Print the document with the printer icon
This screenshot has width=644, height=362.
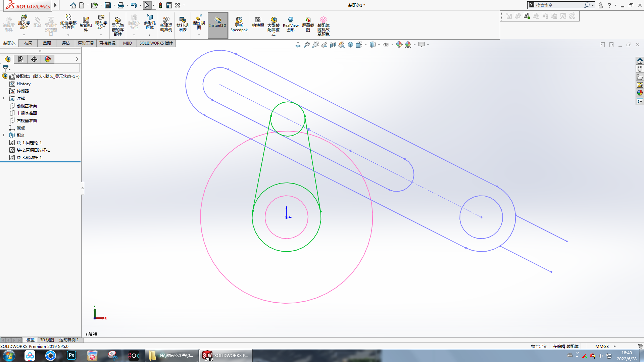click(121, 5)
